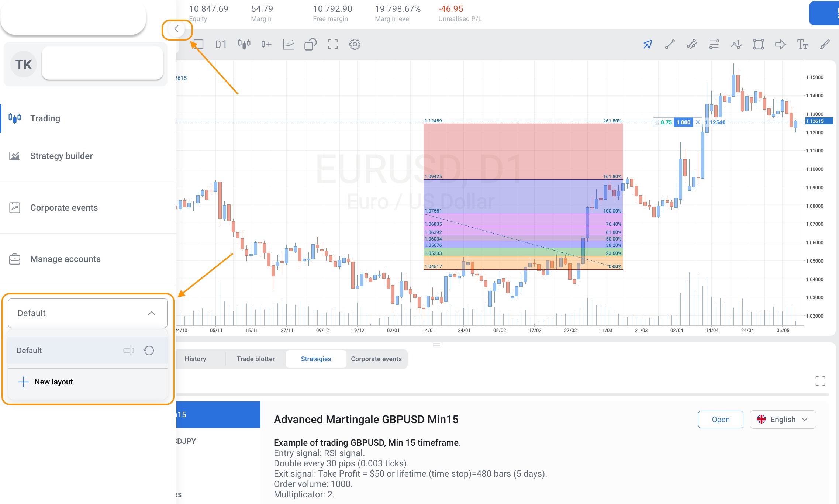Switch to the Trade blotter tab
Viewport: 839px width, 504px height.
pyautogui.click(x=255, y=359)
